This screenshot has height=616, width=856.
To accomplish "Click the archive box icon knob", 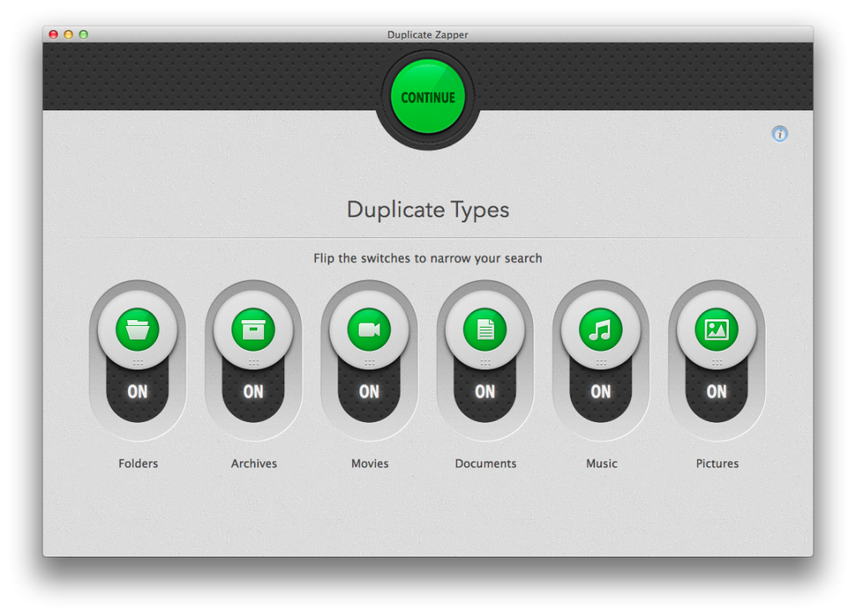I will pos(253,329).
